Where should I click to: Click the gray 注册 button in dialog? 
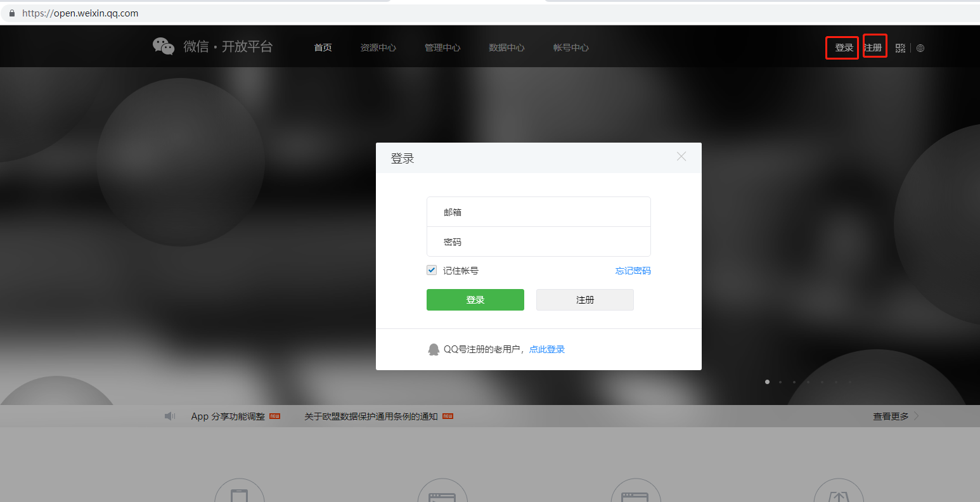click(585, 300)
